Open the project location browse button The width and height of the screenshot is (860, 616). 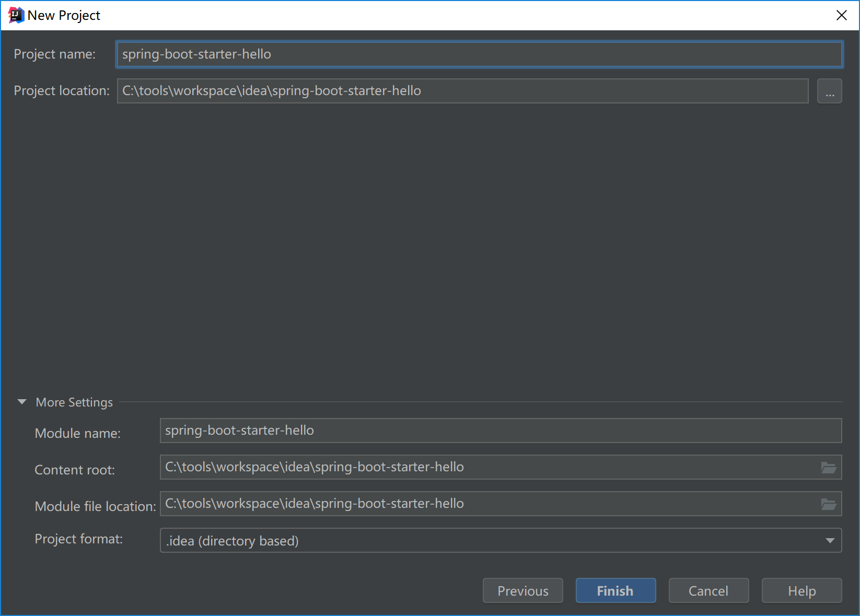(830, 91)
